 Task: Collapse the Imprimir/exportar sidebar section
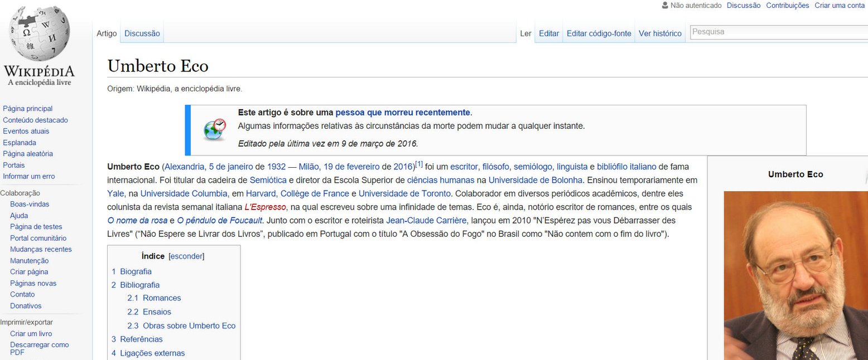coord(26,322)
